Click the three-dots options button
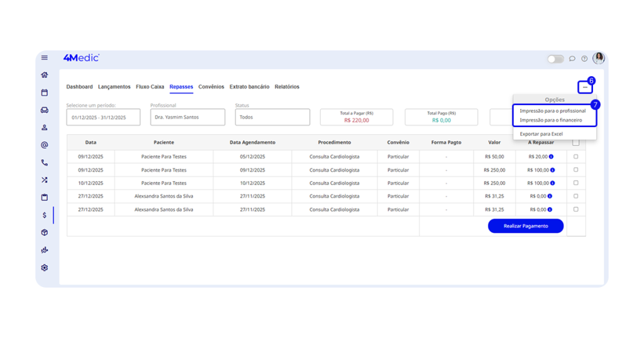Screen dimensions: 644x338 (x=585, y=87)
